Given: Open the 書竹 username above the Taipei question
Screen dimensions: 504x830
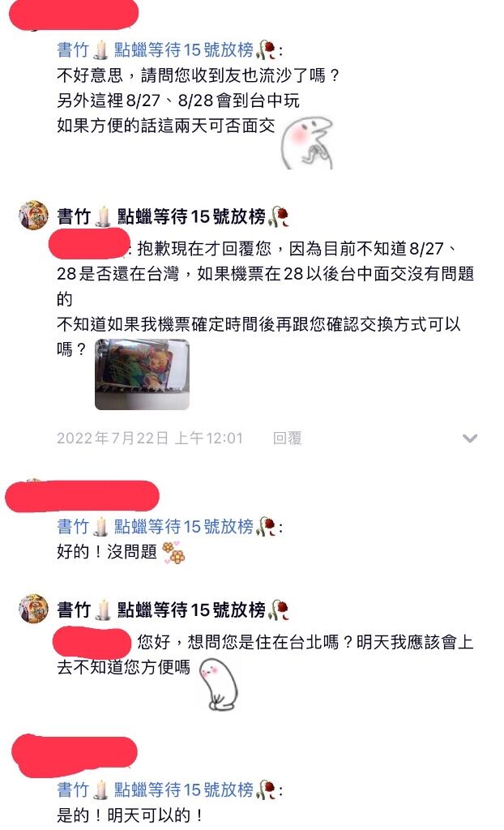Looking at the screenshot, I should tap(173, 610).
